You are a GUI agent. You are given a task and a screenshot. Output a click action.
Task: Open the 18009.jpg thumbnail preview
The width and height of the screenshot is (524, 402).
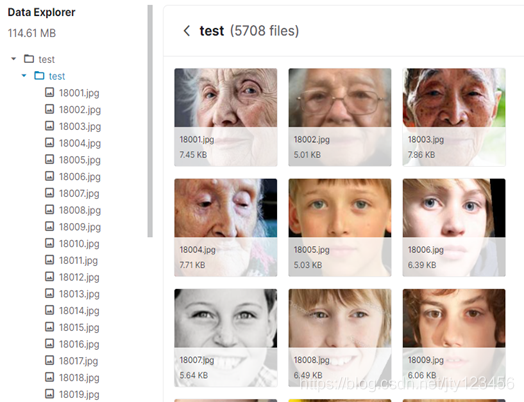pos(454,338)
